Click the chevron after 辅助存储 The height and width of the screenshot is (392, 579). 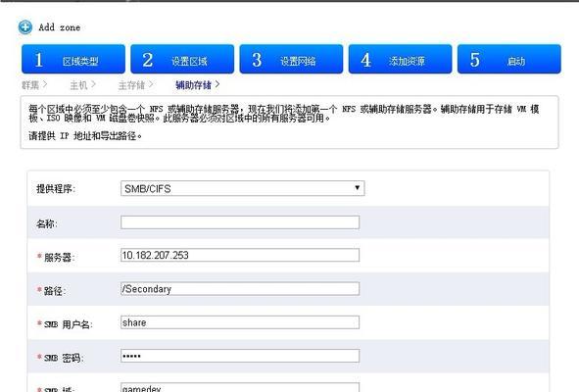click(x=217, y=84)
